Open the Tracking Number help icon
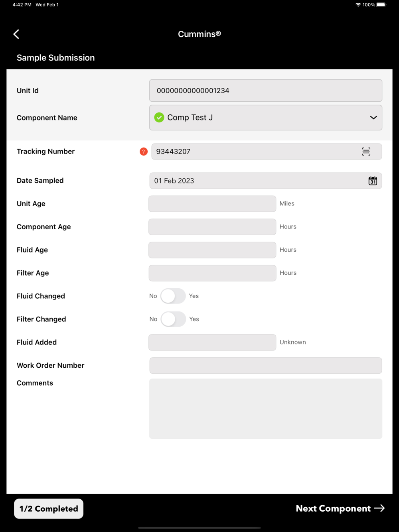Viewport: 399px width, 532px height. pyautogui.click(x=144, y=152)
